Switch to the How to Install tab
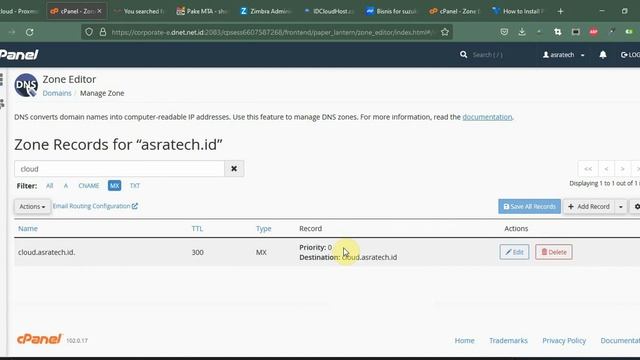This screenshot has height=360, width=640. tap(518, 11)
